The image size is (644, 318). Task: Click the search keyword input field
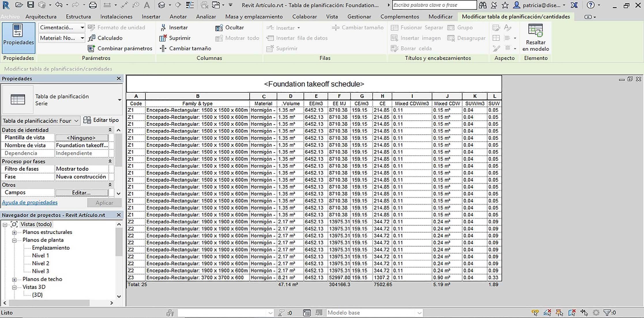434,5
